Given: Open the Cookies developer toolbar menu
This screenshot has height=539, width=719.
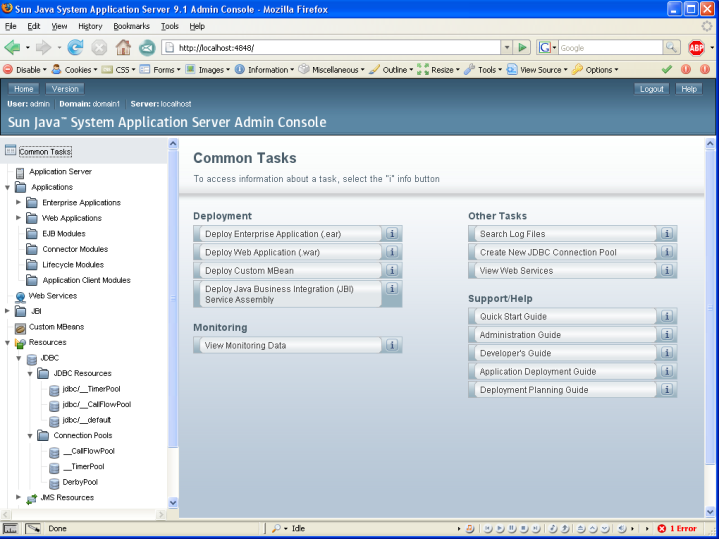Looking at the screenshot, I should tap(75, 70).
